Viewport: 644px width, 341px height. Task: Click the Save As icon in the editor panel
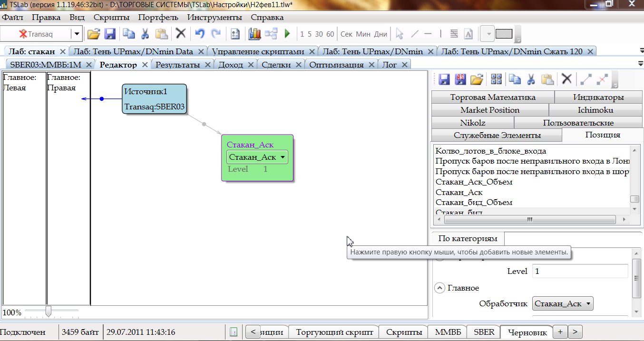460,79
